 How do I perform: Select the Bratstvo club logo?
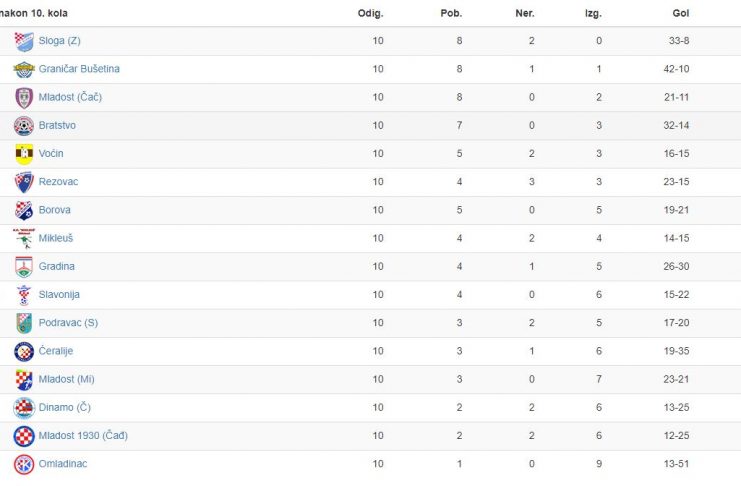click(24, 126)
